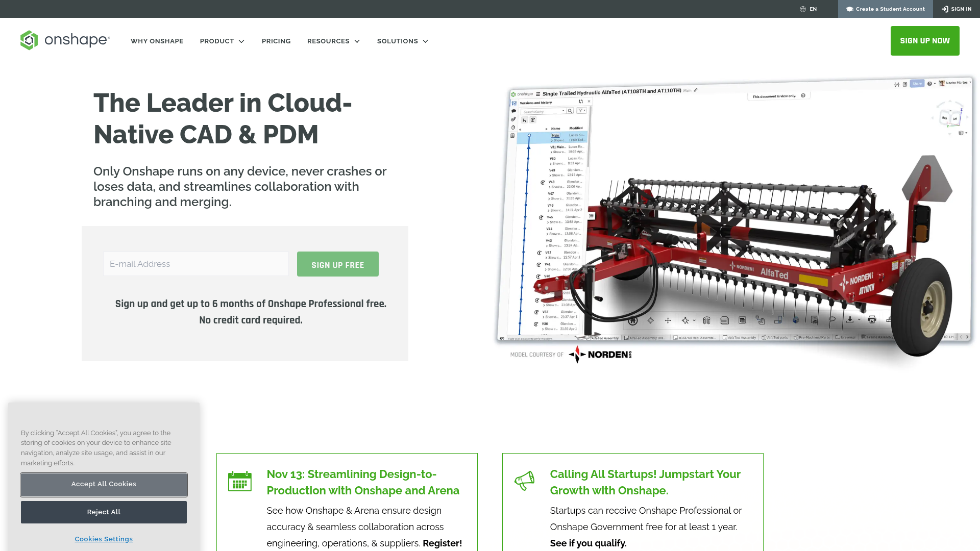Image resolution: width=980 pixels, height=551 pixels.
Task: Click the Zoom tool in the viewer toolbar
Action: click(685, 320)
